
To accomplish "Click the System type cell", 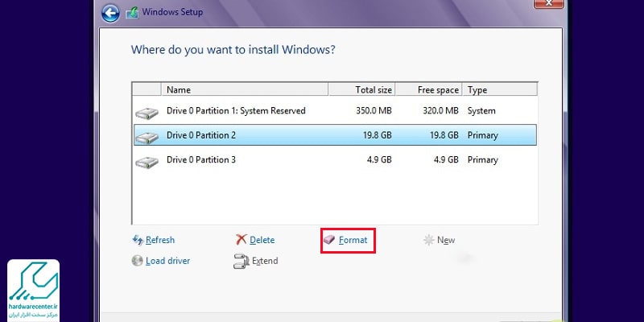I will 481,111.
